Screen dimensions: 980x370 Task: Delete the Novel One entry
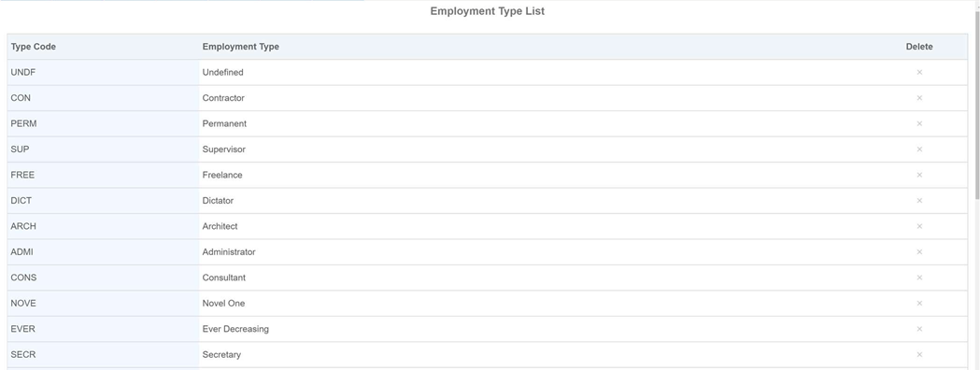[x=918, y=303]
